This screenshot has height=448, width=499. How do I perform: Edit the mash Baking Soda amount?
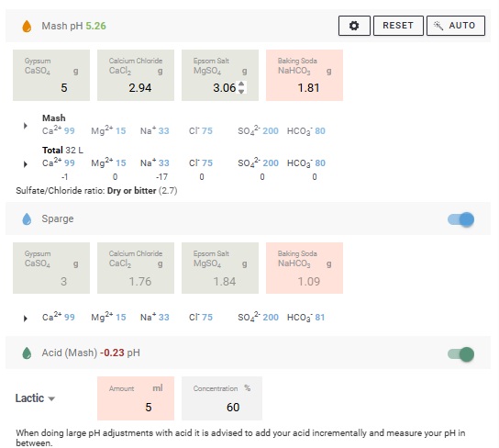[x=305, y=75]
